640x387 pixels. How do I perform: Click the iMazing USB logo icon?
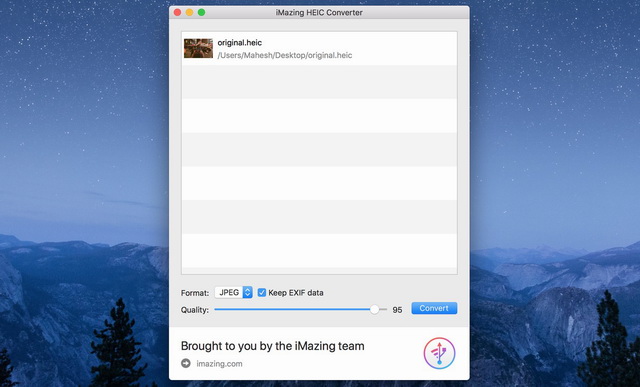(439, 353)
